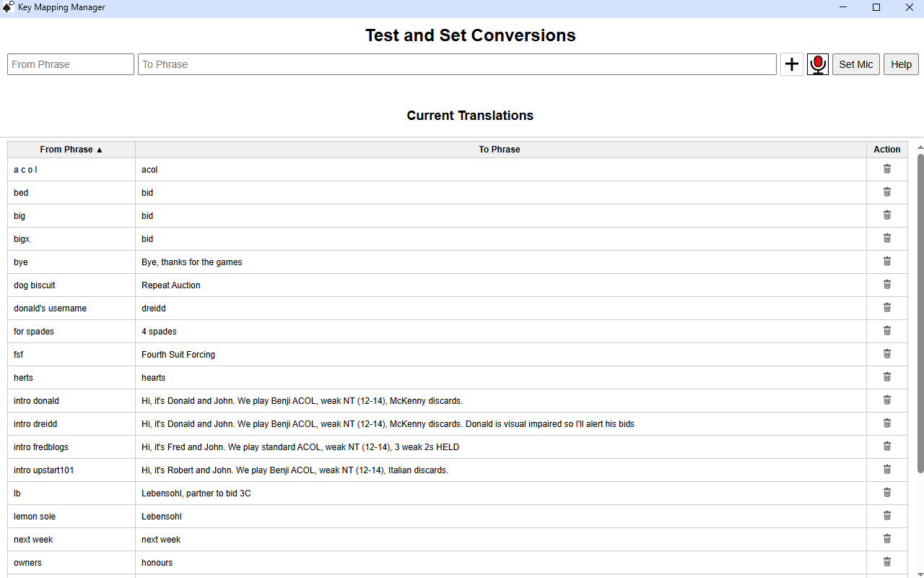924x578 pixels.
Task: Delete the 'dog biscuit' translation row
Action: (887, 285)
